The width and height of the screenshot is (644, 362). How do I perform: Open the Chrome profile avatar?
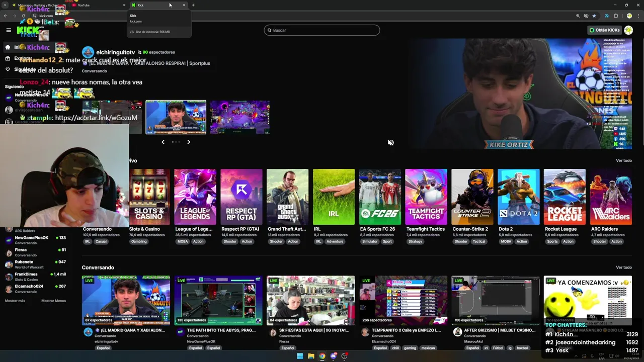[x=629, y=16]
